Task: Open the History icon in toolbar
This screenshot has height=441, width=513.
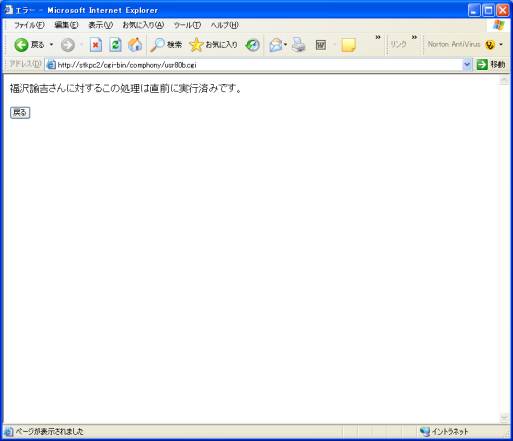Action: click(252, 45)
